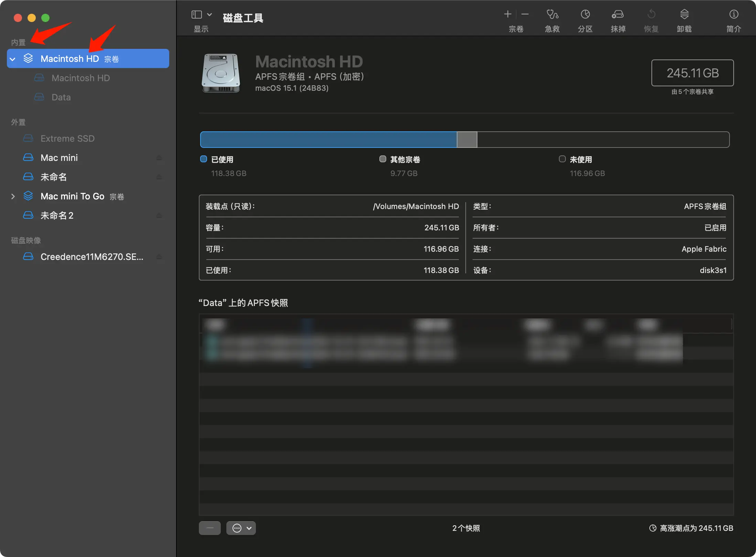Open the Info (简介) panel

tap(734, 14)
